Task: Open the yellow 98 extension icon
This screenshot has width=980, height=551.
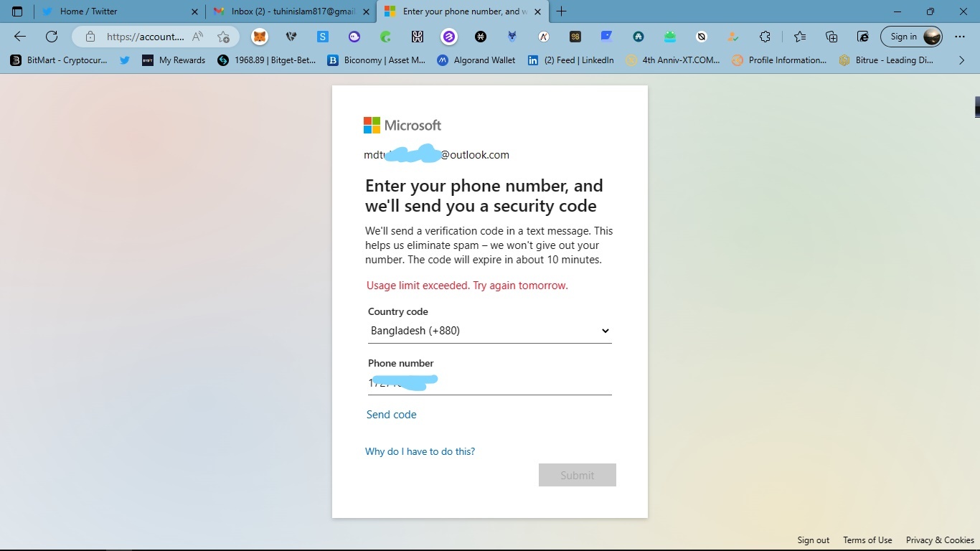Action: 575,37
